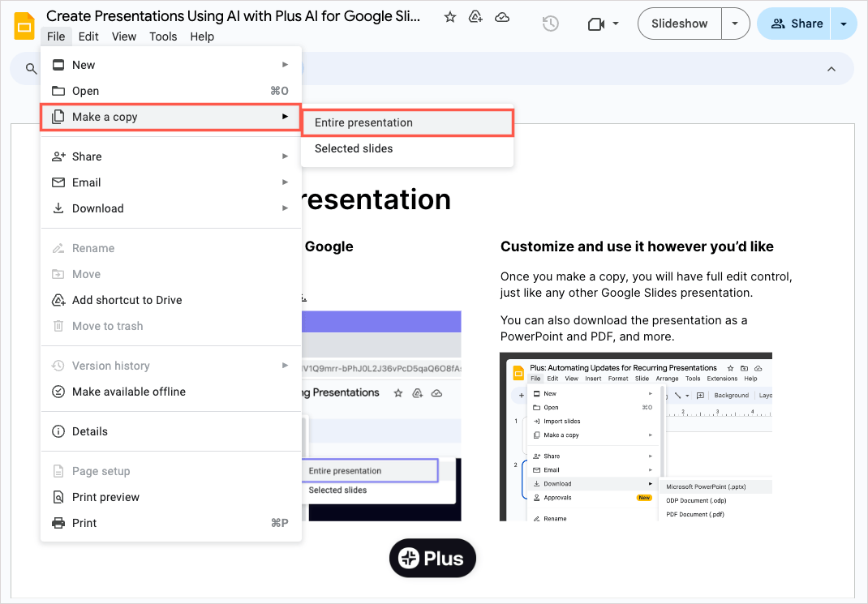The image size is (868, 604).
Task: Choose Make available offline
Action: (171, 392)
